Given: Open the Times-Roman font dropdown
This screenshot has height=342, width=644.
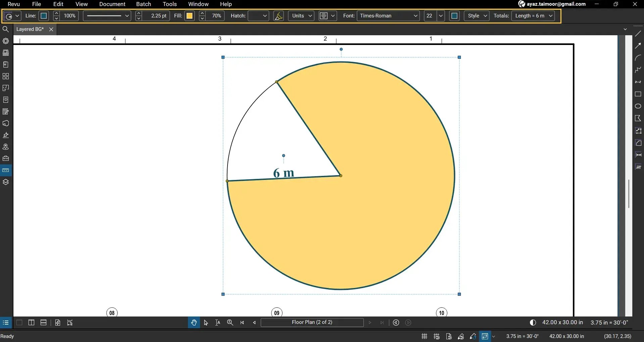Looking at the screenshot, I should (x=388, y=16).
